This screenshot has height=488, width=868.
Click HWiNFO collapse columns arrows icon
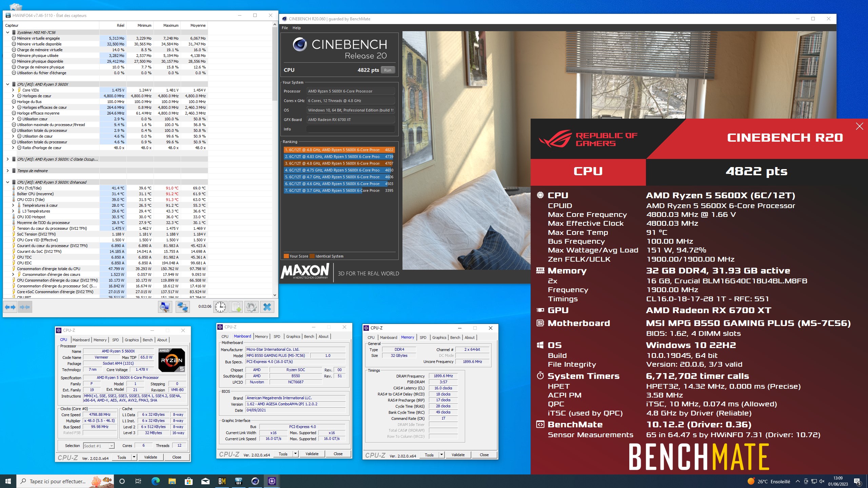(25, 307)
